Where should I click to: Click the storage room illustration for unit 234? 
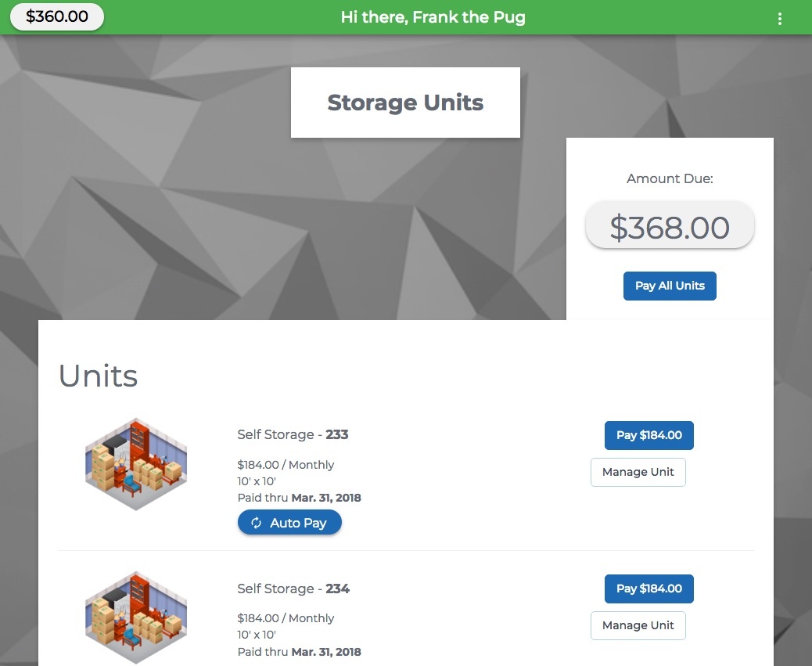coord(135,617)
